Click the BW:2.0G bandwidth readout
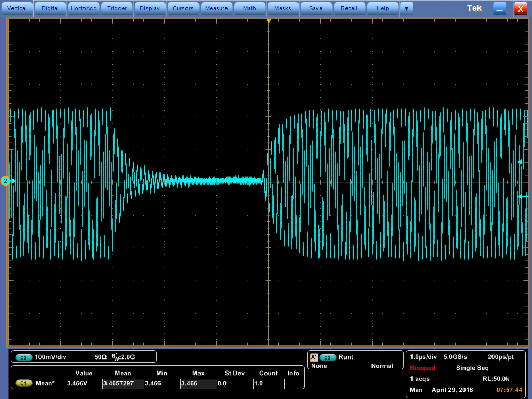532x399 pixels. coord(123,357)
